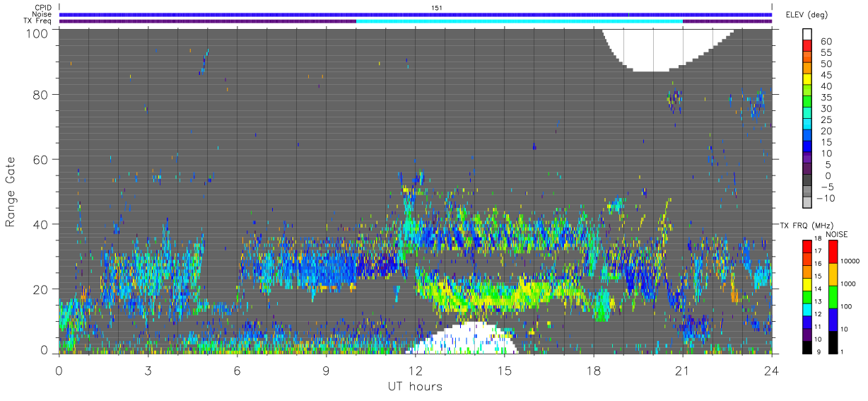The width and height of the screenshot is (868, 401).
Task: Click the 25 label on ELEV colorbar
Action: 827,120
